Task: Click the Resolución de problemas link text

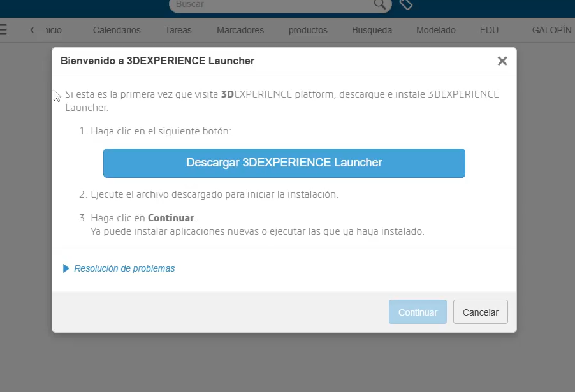Action: point(124,268)
